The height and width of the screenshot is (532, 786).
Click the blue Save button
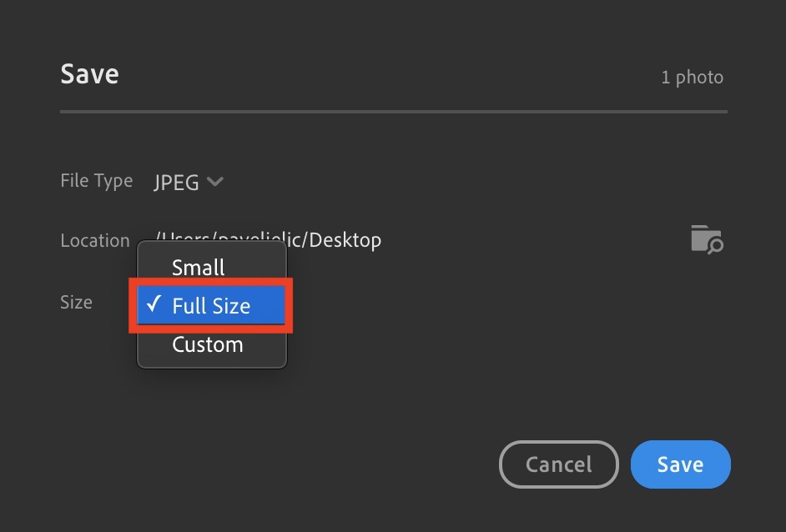[x=680, y=464]
